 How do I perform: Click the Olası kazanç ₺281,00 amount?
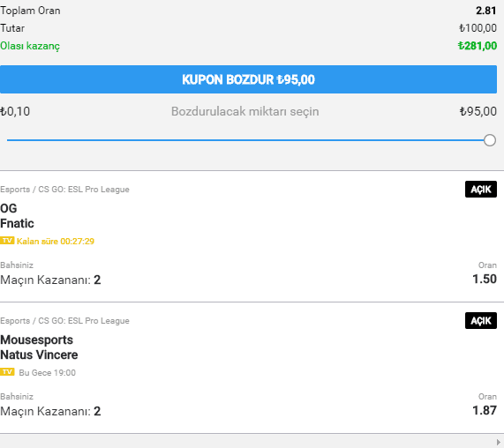pyautogui.click(x=478, y=46)
